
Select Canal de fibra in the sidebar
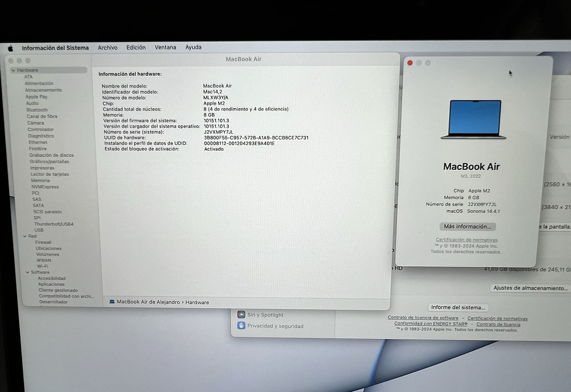coord(42,116)
